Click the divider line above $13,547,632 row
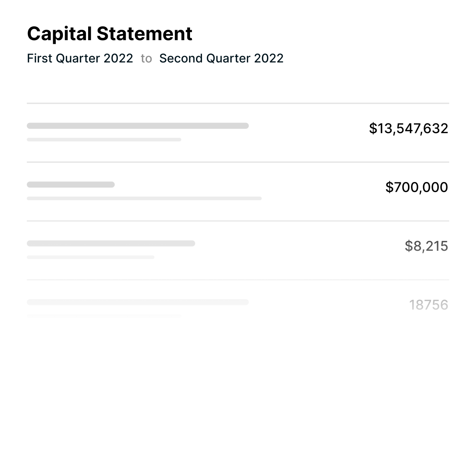Image resolution: width=476 pixels, height=461 pixels. pyautogui.click(x=238, y=103)
